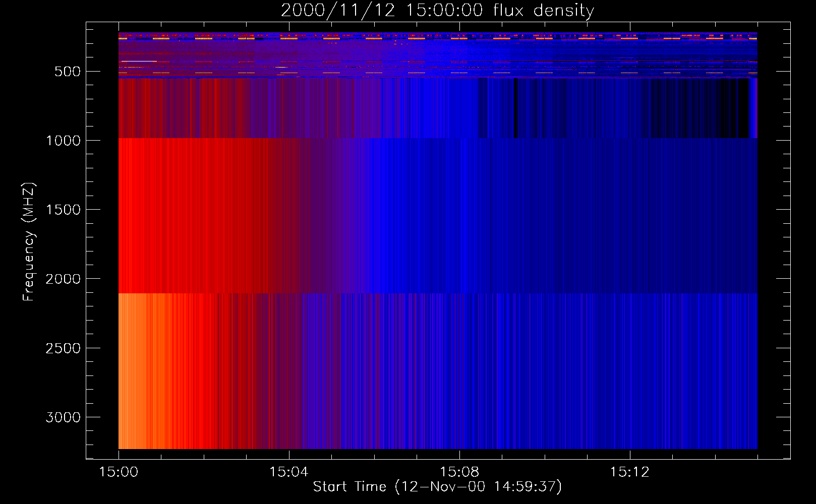Click the 15:00 time tick label
Screen dimensions: 816x504
pos(119,472)
